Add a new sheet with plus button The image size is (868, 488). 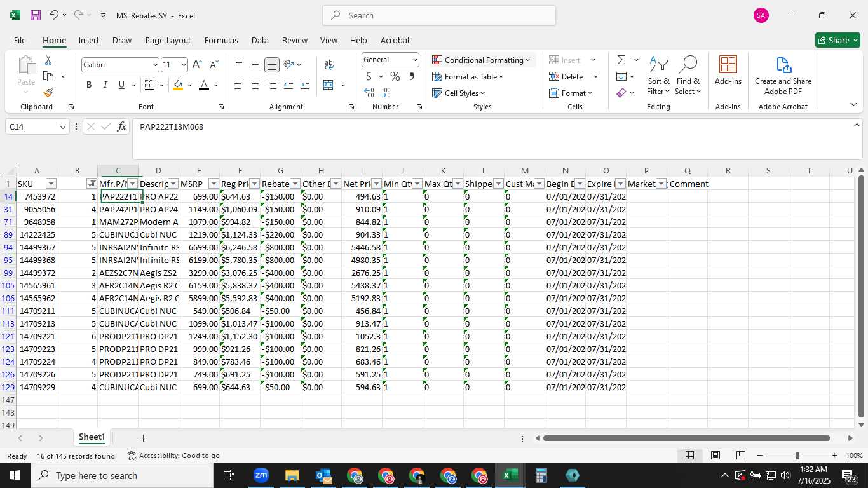tap(143, 438)
